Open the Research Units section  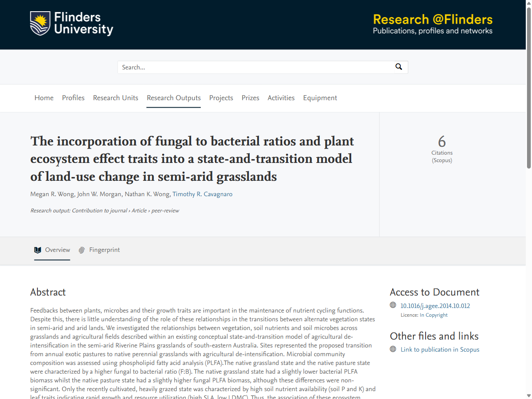(116, 98)
